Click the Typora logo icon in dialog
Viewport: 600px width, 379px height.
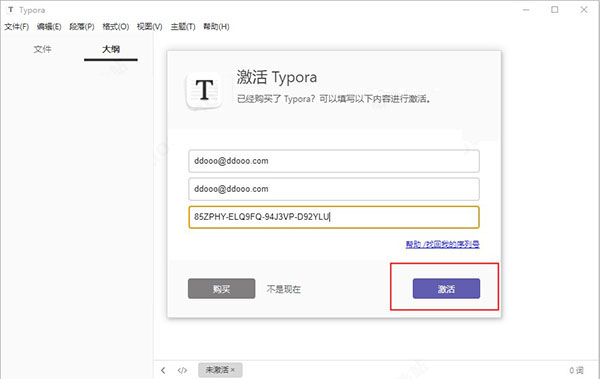click(x=204, y=90)
